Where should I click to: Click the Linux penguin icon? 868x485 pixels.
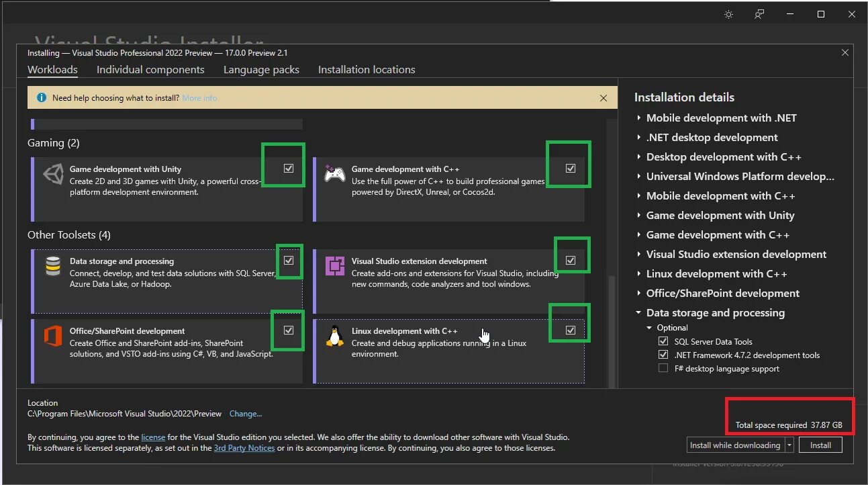[334, 336]
